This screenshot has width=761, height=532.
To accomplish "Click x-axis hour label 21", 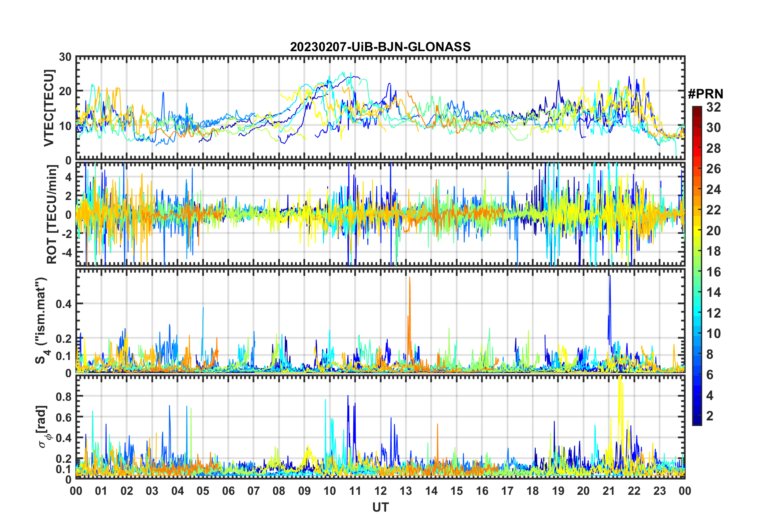I will click(x=609, y=491).
